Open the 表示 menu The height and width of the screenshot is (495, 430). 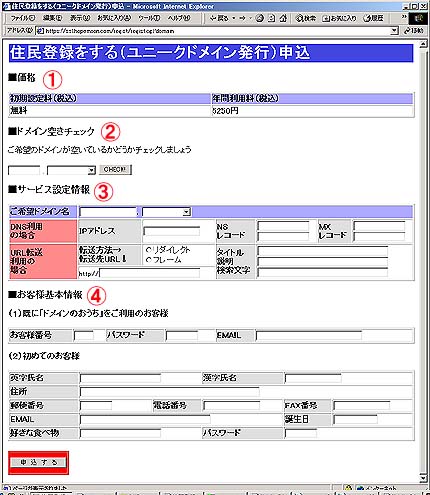80,18
